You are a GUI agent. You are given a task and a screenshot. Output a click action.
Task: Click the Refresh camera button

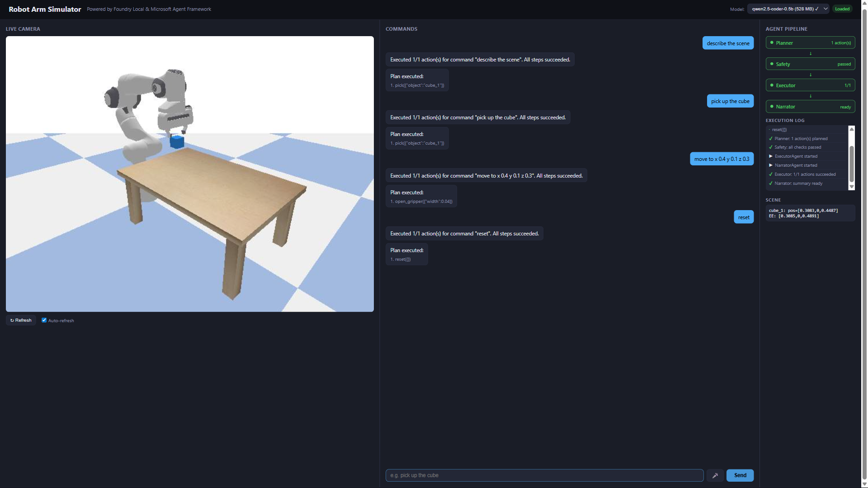pos(21,320)
